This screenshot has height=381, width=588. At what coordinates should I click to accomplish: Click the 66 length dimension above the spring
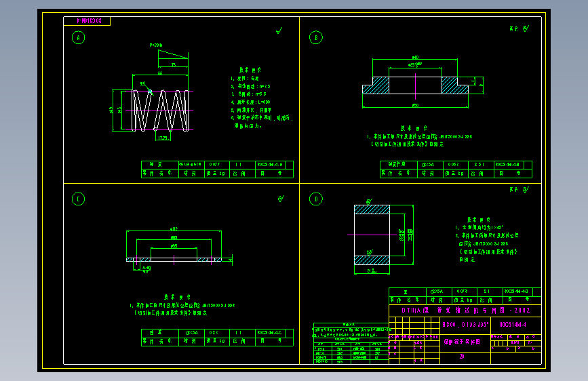pyautogui.click(x=160, y=73)
